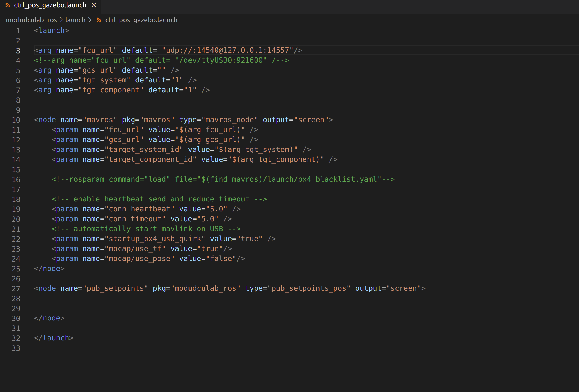Click the conn_heartbeat param name
This screenshot has height=392, width=579.
click(139, 209)
